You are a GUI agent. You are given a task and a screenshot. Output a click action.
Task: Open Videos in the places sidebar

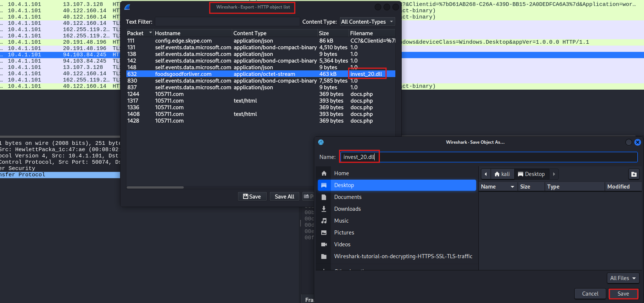(x=397, y=244)
